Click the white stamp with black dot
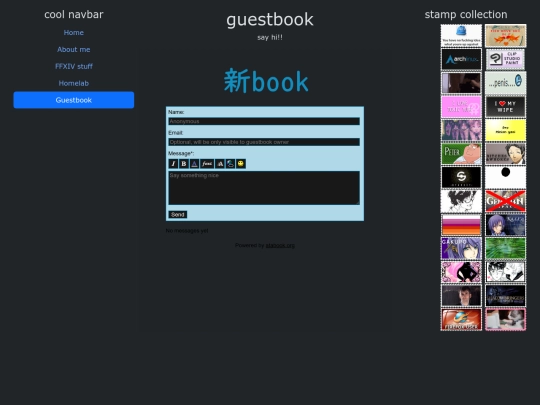The width and height of the screenshot is (540, 405). 505,177
